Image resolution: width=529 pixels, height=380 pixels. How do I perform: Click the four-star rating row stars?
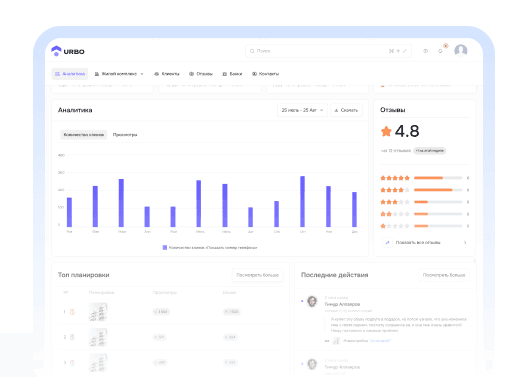(x=395, y=190)
